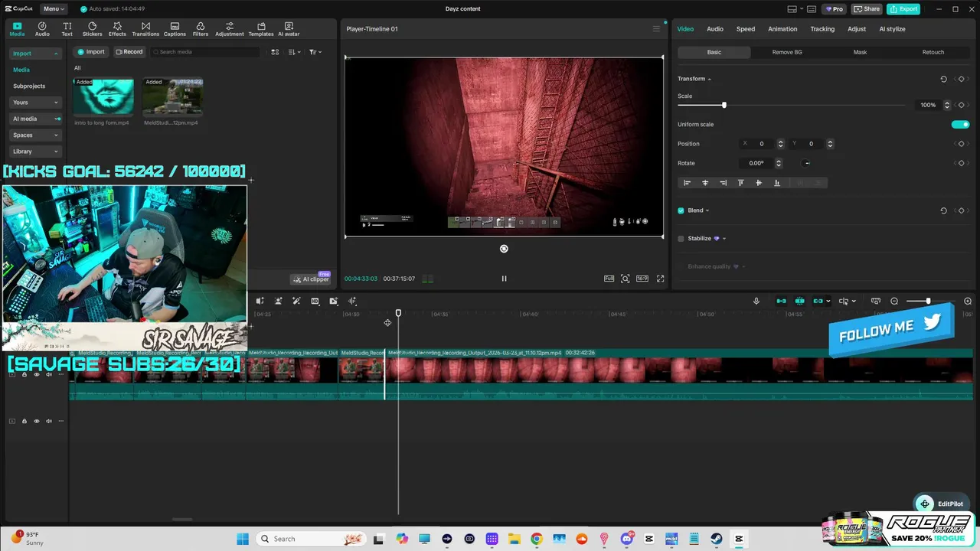Uncheck the Blend checkbox
This screenshot has height=551, width=980.
point(681,210)
